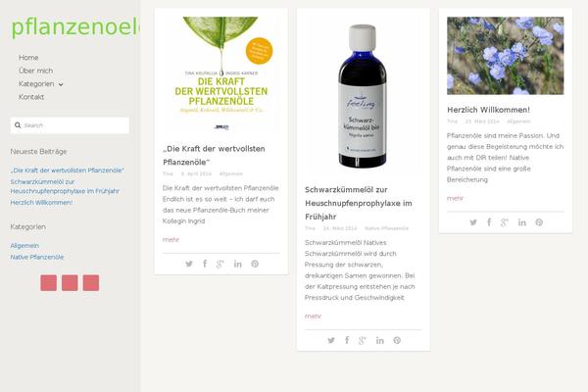
Task: Open the blue flowers thumbnail image
Action: 505,56
